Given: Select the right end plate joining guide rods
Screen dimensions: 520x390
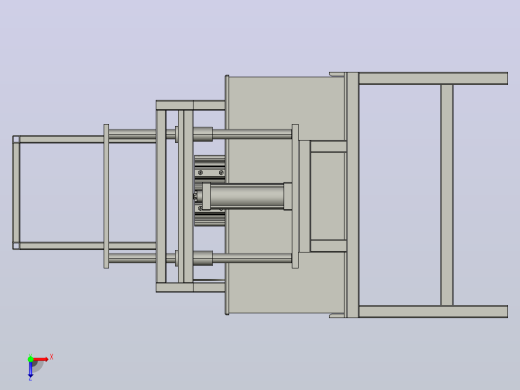Looking at the screenshot, I should [x=295, y=196].
